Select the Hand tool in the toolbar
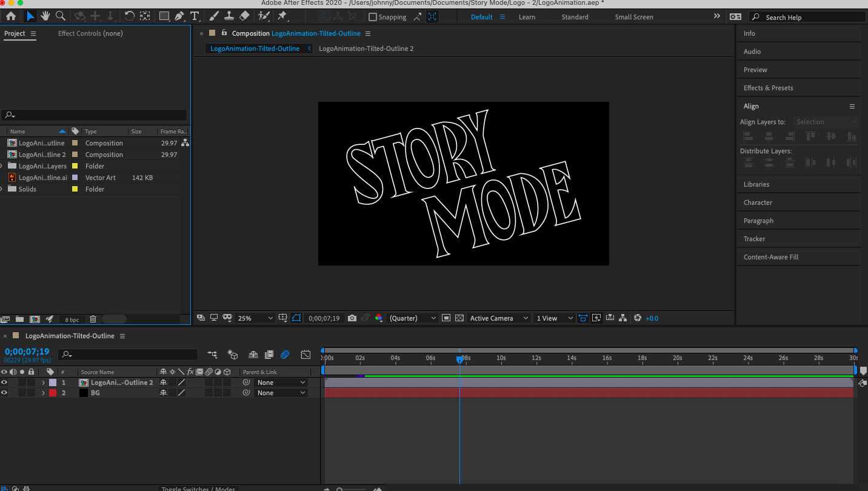The image size is (868, 491). (x=45, y=16)
